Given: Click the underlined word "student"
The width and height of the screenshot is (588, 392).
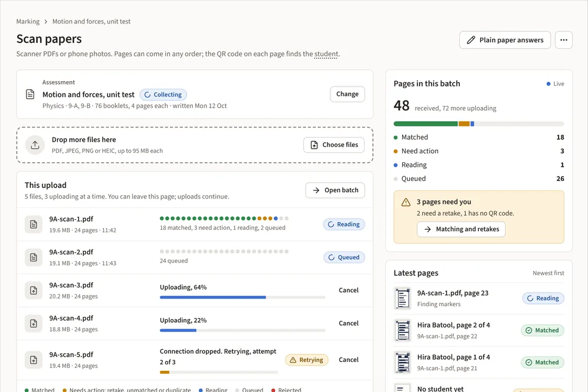Looking at the screenshot, I should pos(326,54).
